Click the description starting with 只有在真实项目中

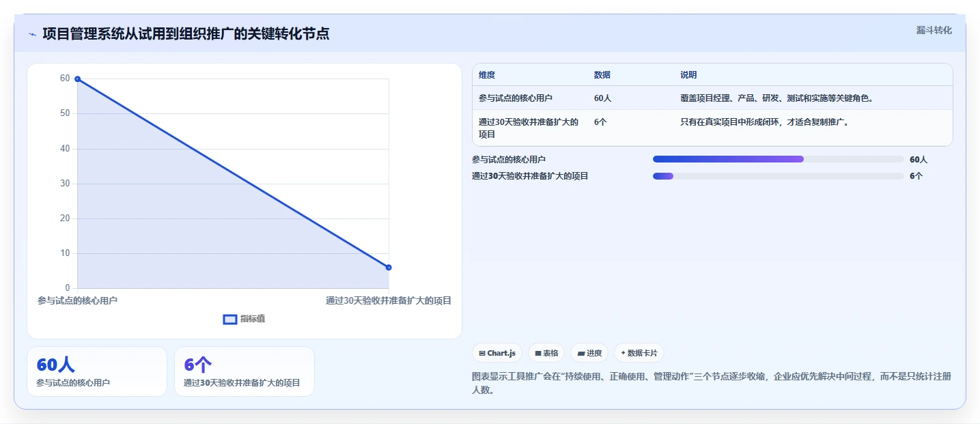tap(764, 122)
